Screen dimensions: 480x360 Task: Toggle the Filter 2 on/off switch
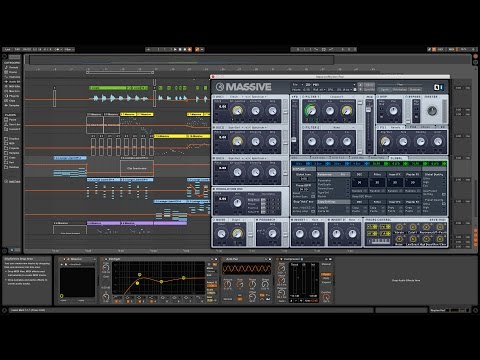pos(304,127)
